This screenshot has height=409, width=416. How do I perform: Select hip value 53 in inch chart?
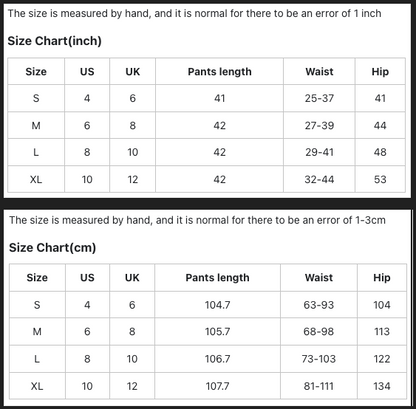pos(380,180)
